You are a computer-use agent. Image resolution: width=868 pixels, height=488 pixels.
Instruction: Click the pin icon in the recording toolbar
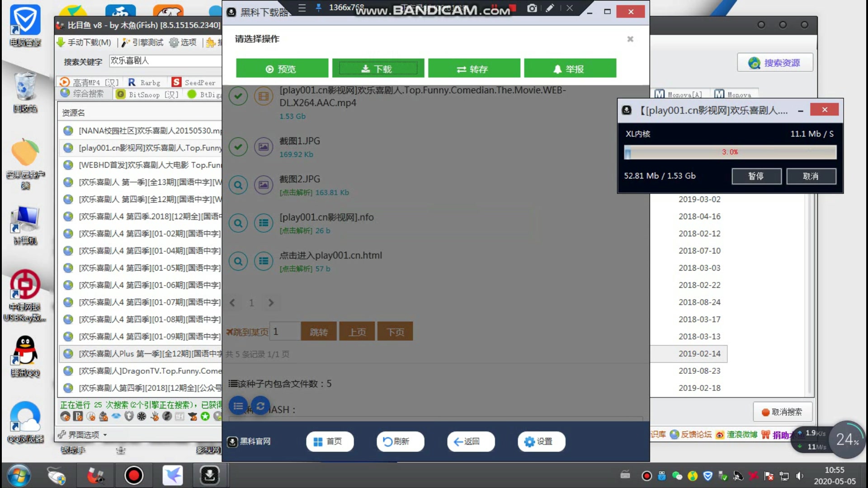click(x=318, y=8)
